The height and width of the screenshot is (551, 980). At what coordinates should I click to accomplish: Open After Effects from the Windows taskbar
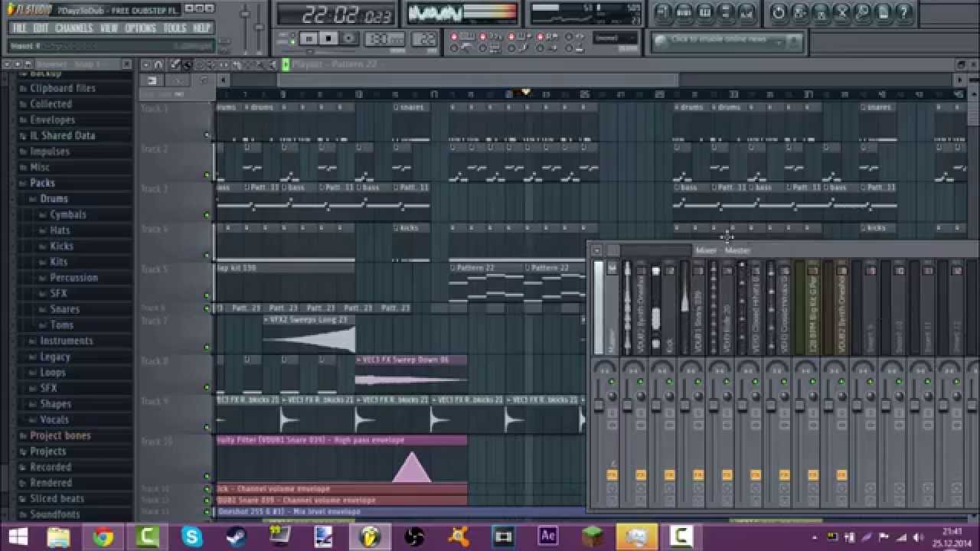(x=547, y=536)
